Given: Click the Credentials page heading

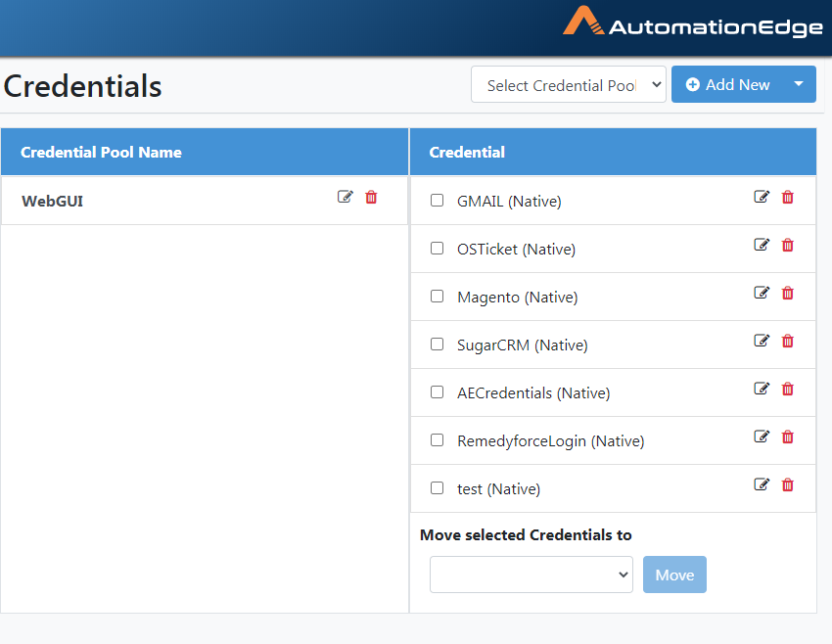Looking at the screenshot, I should click(x=83, y=86).
